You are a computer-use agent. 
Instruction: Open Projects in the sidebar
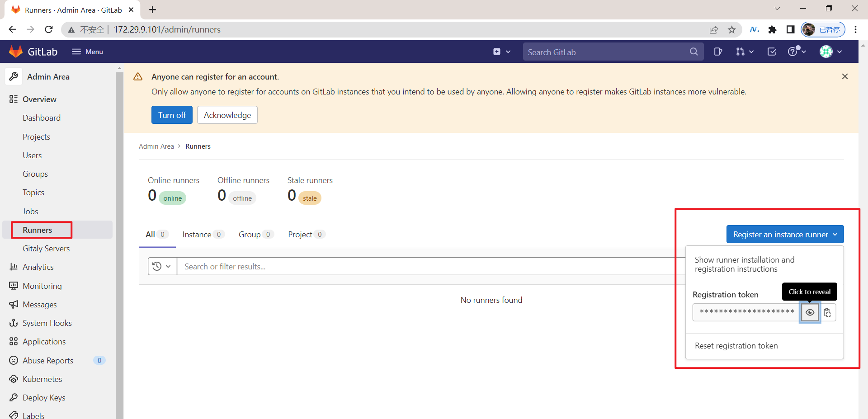pyautogui.click(x=36, y=137)
